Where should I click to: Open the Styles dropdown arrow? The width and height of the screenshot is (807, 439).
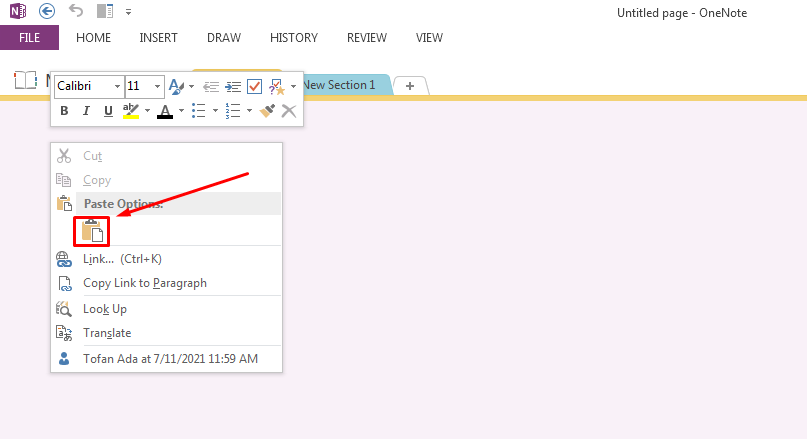tap(191, 86)
